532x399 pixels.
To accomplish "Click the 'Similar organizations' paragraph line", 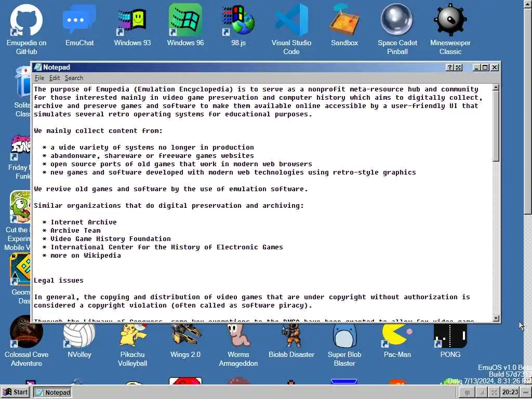I will pos(169,206).
